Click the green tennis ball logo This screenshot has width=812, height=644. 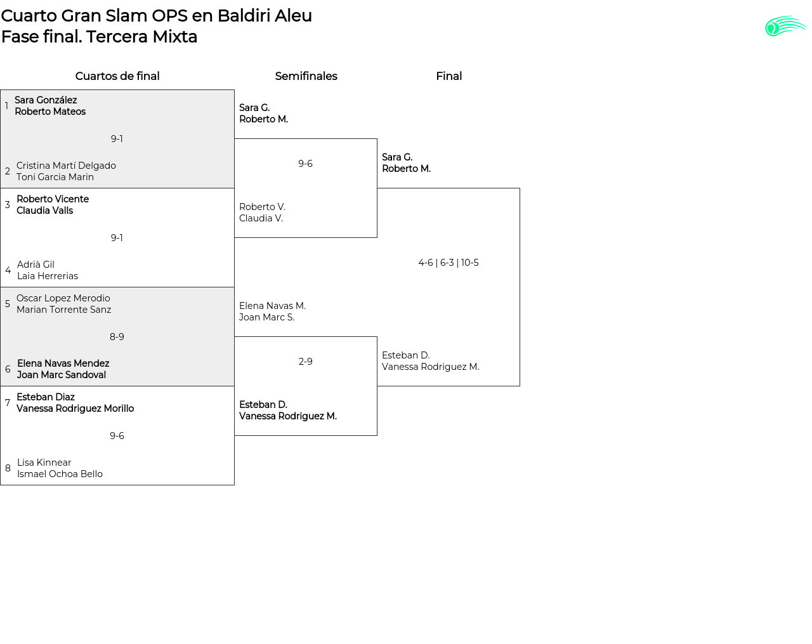[x=785, y=26]
